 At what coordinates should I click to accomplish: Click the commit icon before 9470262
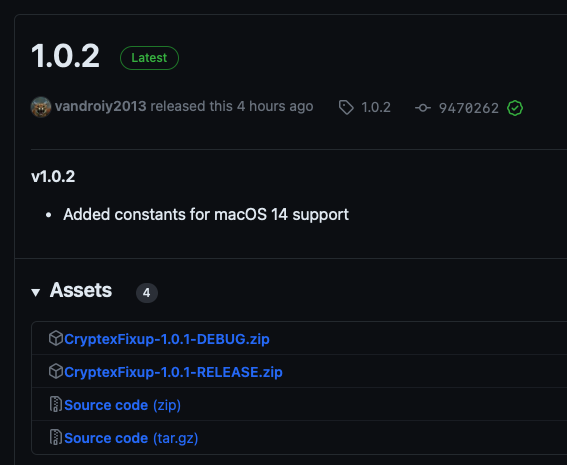pyautogui.click(x=423, y=108)
